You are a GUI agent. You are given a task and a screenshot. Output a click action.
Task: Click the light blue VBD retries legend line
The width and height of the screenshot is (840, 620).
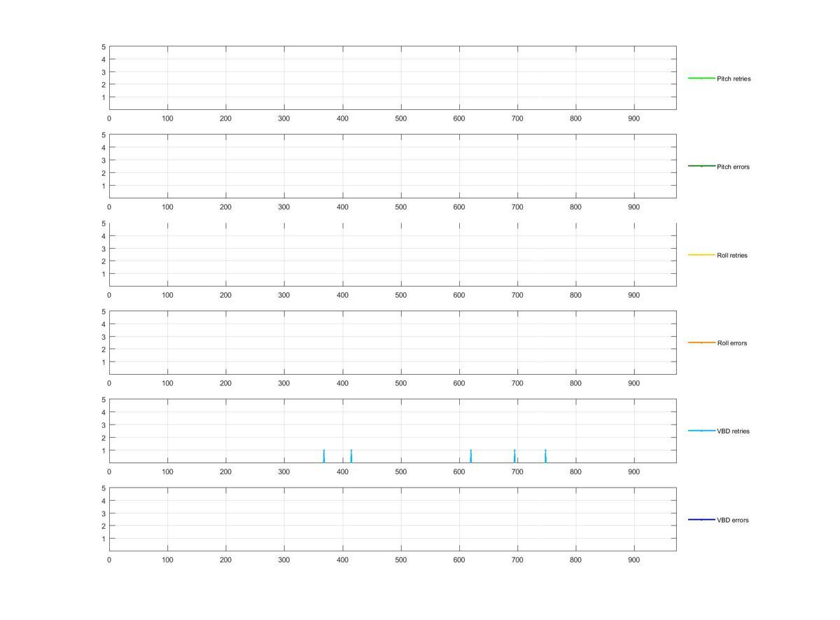[701, 431]
